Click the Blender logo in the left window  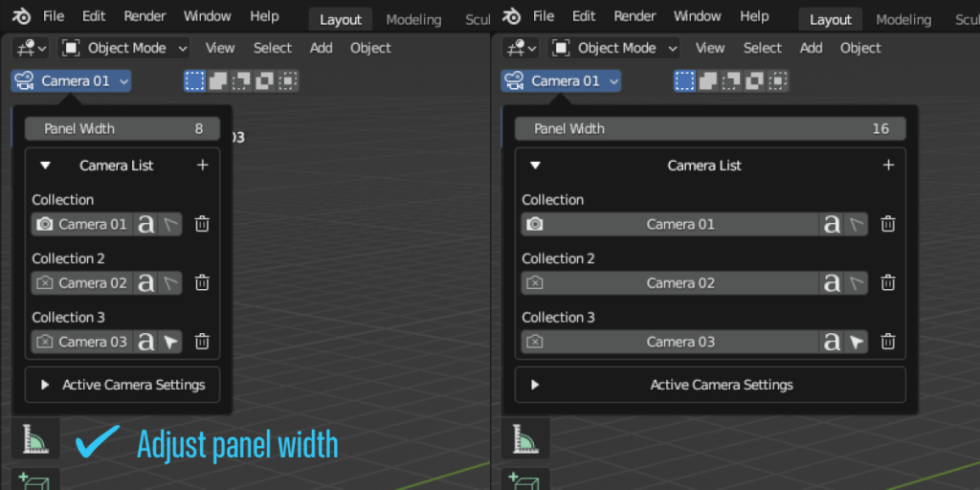coord(21,16)
